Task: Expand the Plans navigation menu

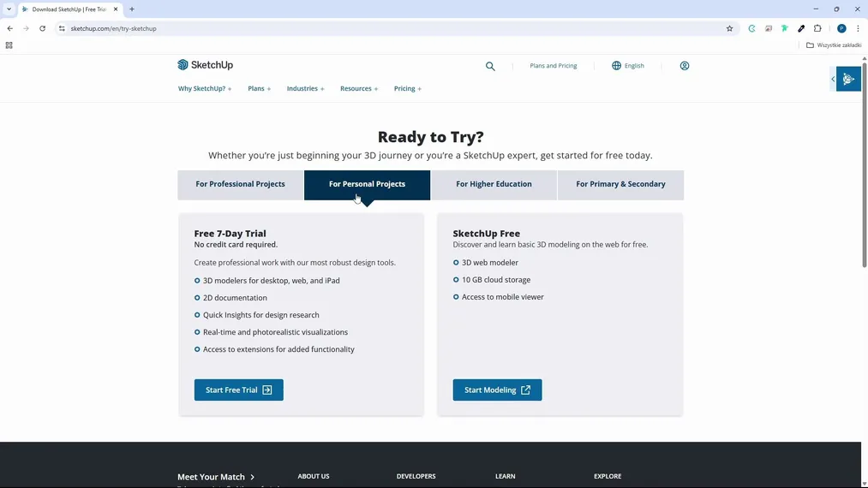Action: 259,89
